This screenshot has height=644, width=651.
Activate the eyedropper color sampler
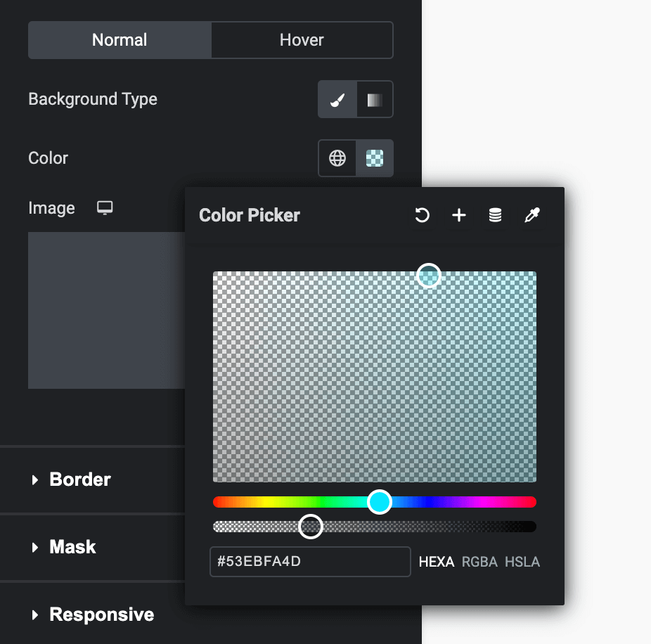click(532, 215)
